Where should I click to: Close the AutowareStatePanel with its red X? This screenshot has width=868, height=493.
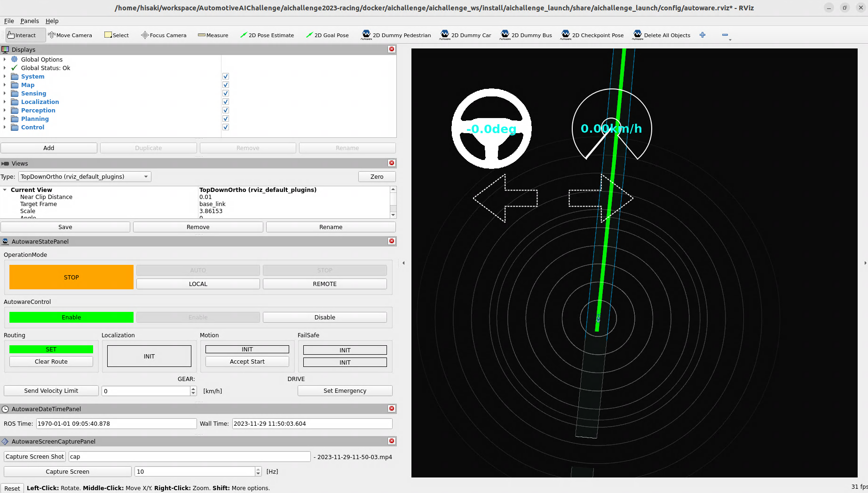tap(391, 241)
